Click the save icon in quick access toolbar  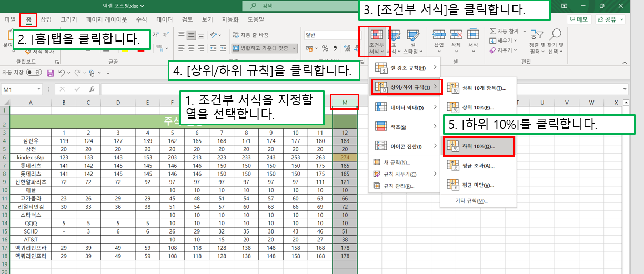pyautogui.click(x=51, y=73)
